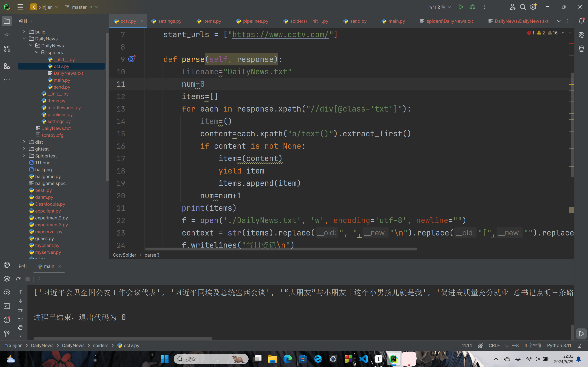This screenshot has width=588, height=367.
Task: Open the Commit tool window
Action: click(x=7, y=35)
